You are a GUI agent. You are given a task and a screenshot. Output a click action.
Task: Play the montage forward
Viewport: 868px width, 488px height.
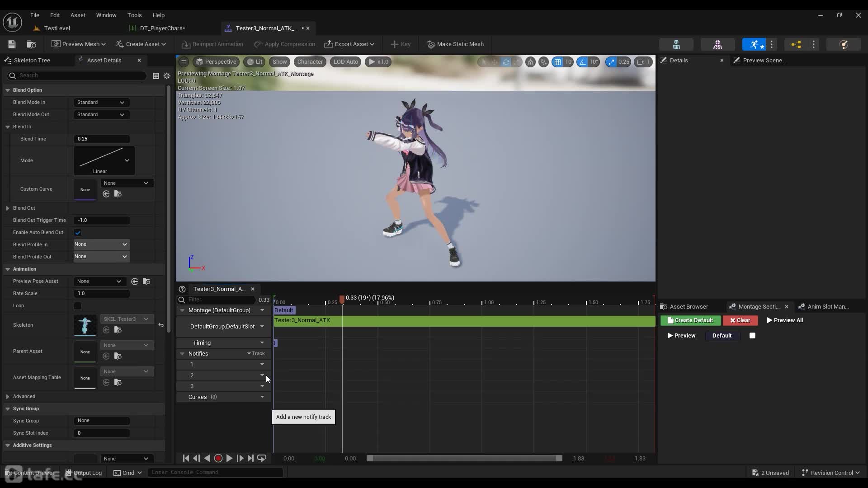229,458
